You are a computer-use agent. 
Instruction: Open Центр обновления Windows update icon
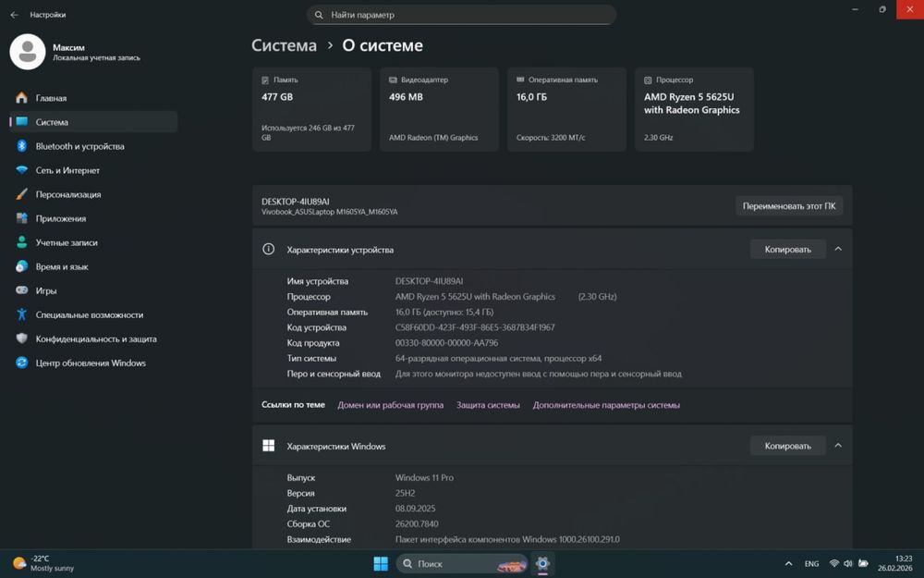22,363
